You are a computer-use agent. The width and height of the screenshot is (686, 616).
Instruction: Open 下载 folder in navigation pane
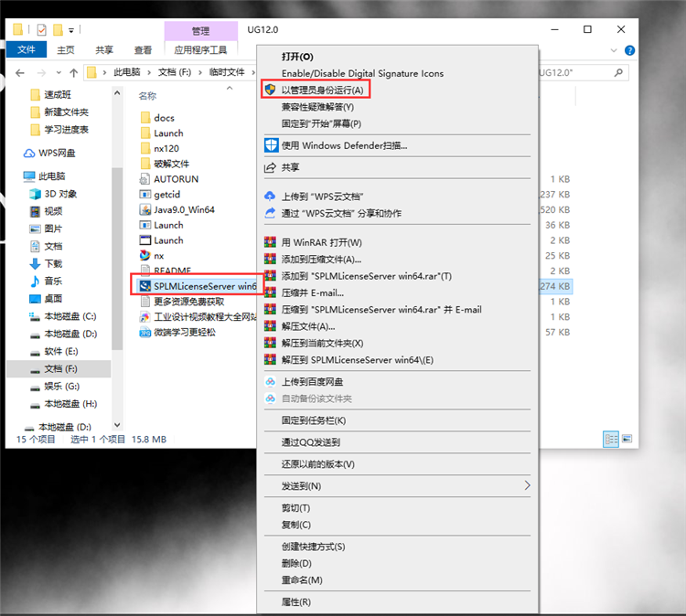[x=46, y=263]
